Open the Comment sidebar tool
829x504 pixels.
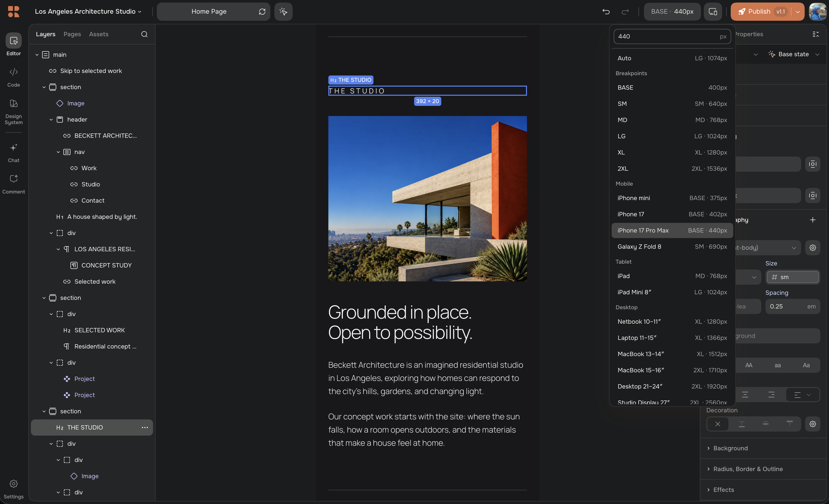(x=13, y=184)
